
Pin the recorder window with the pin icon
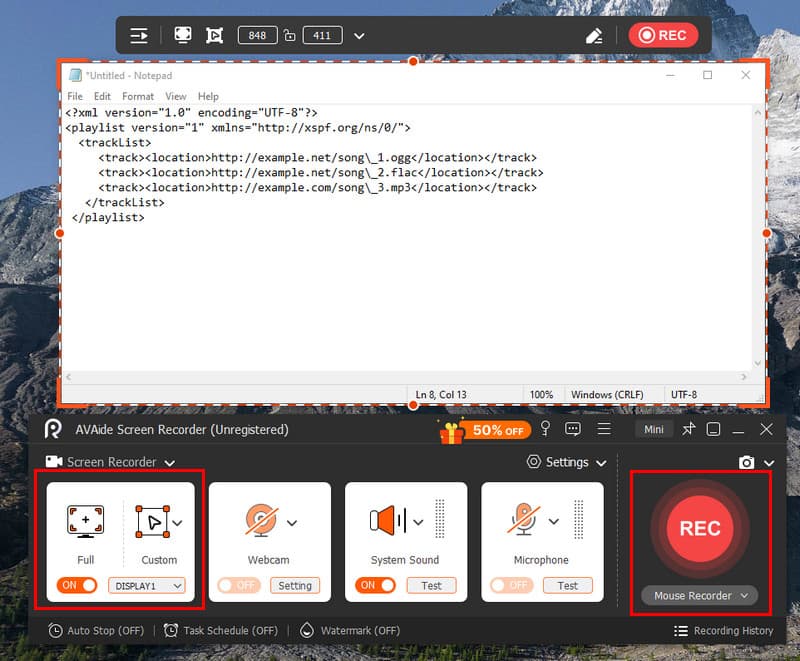(688, 429)
